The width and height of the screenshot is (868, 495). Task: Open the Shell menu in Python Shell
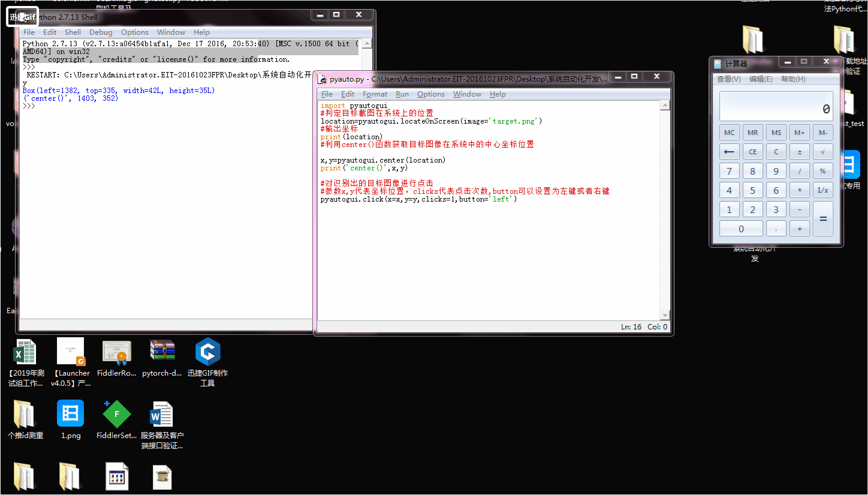73,32
